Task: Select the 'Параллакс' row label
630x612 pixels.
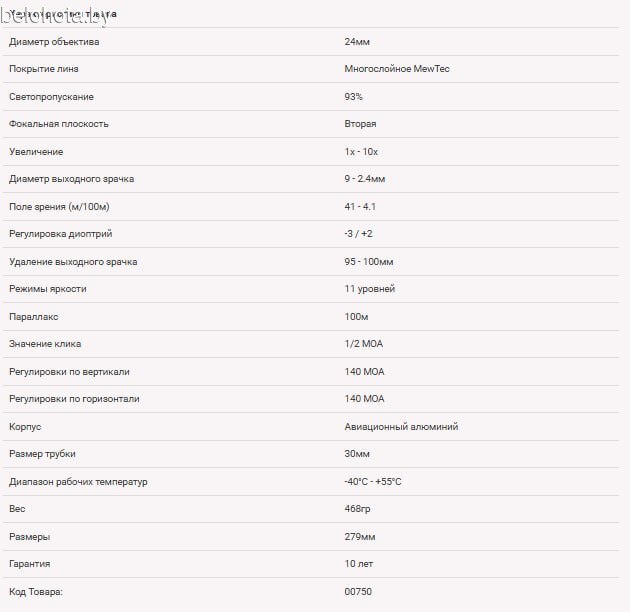Action: click(34, 317)
